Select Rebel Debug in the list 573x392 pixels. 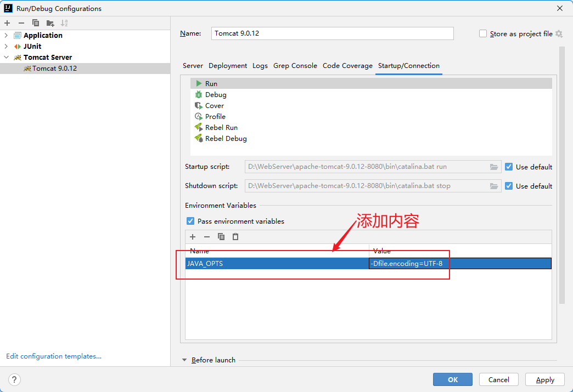click(371, 138)
